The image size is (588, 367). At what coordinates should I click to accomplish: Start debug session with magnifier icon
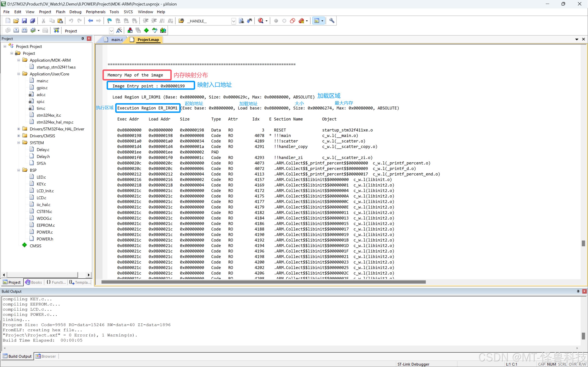click(261, 21)
